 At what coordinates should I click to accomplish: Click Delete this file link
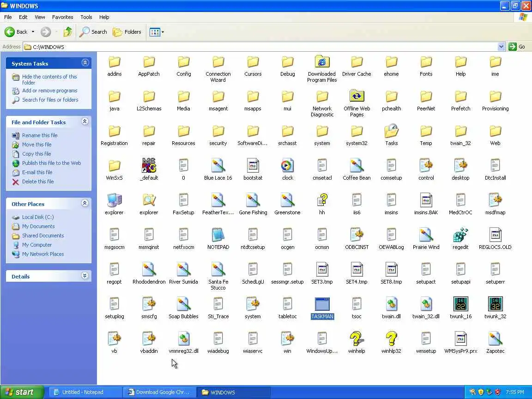point(38,181)
